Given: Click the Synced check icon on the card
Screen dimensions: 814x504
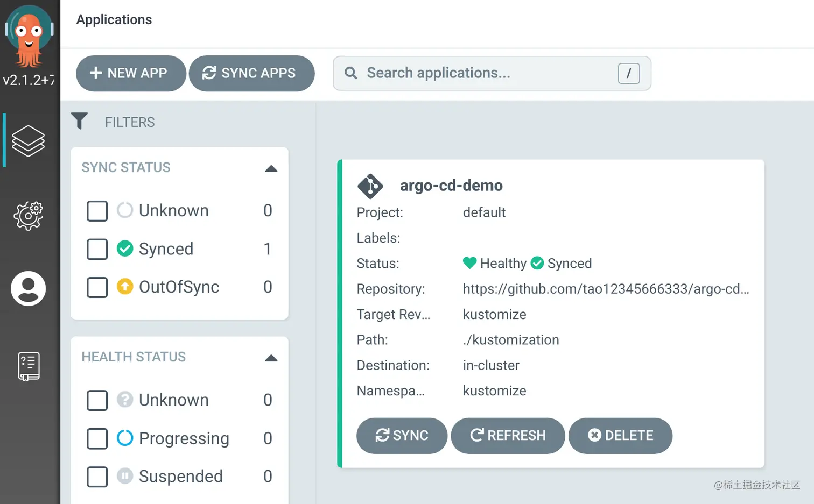Looking at the screenshot, I should pos(537,263).
